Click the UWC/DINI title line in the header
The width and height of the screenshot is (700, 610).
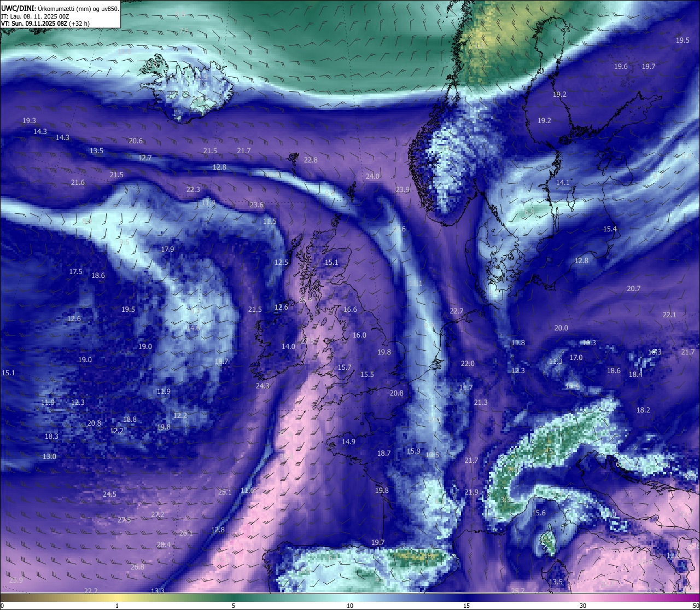(x=60, y=9)
